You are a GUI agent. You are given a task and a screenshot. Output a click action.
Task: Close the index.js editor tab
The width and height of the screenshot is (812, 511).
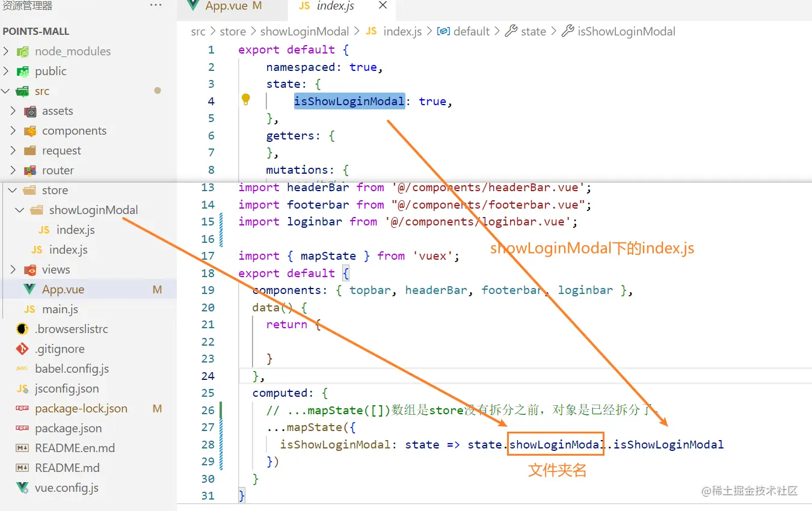pos(383,6)
